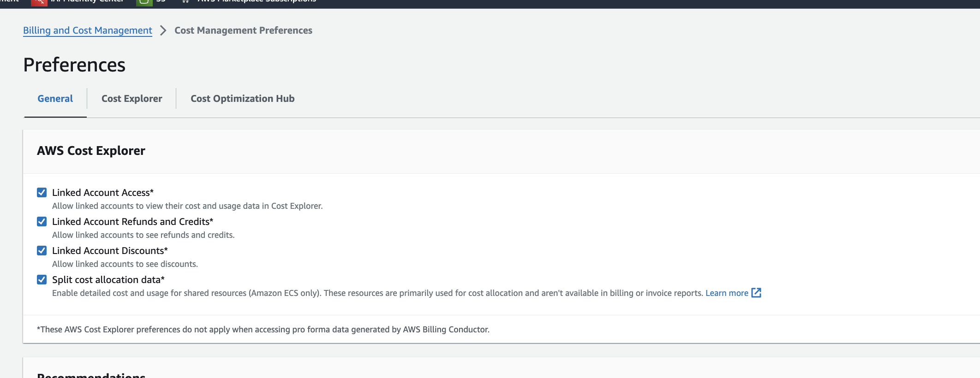Viewport: 980px width, 378px height.
Task: Click the AWS Cost Explorer section heading
Action: (x=91, y=151)
